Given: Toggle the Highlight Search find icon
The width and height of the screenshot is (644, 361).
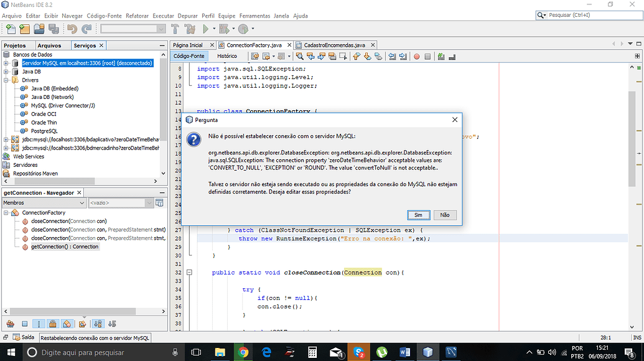Looking at the screenshot, I should [332, 55].
